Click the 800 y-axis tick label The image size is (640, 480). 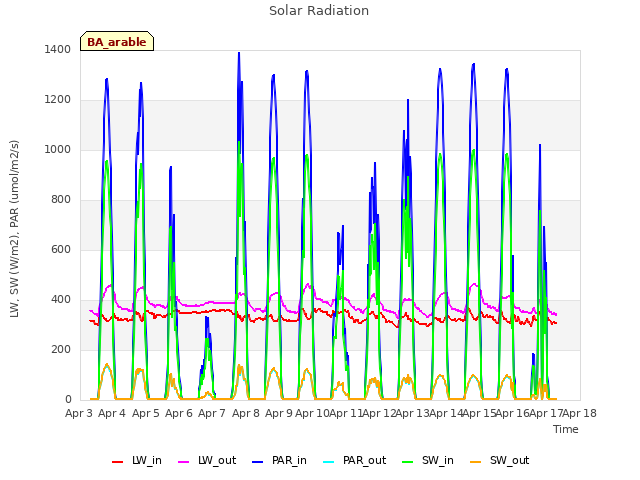[x=61, y=200]
